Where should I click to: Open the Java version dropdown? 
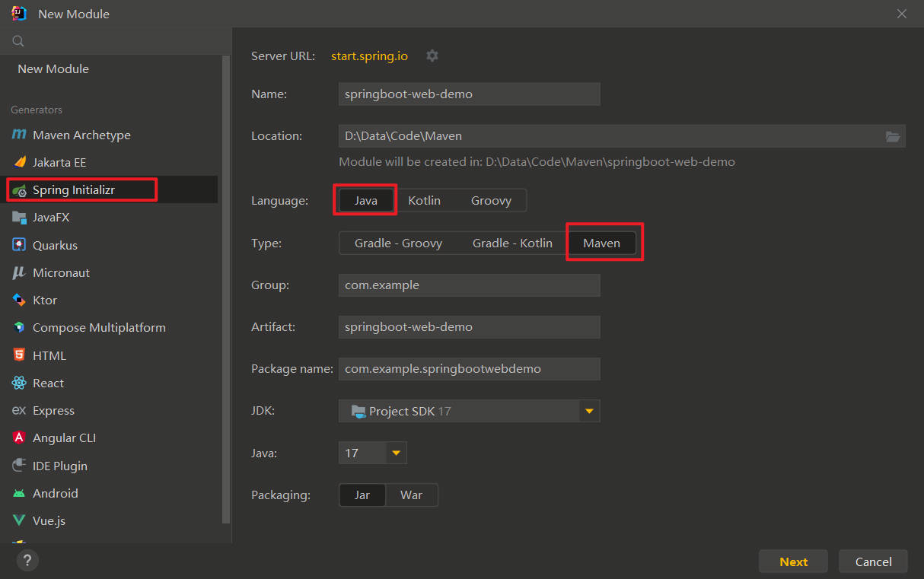coord(395,453)
